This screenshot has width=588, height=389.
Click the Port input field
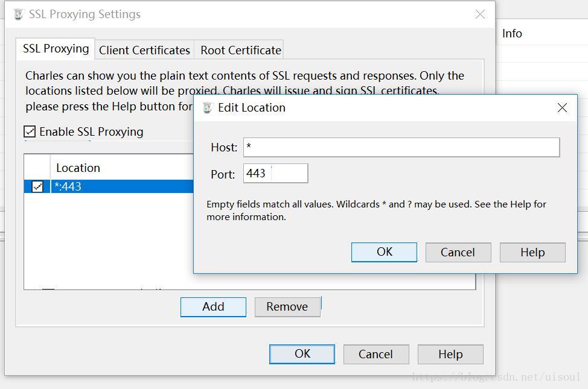tap(276, 173)
